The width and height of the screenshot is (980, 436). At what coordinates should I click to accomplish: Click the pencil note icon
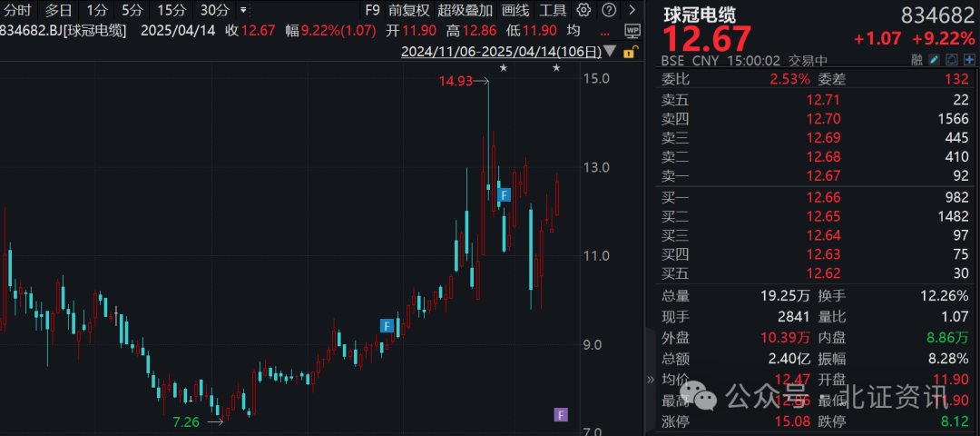[x=935, y=60]
